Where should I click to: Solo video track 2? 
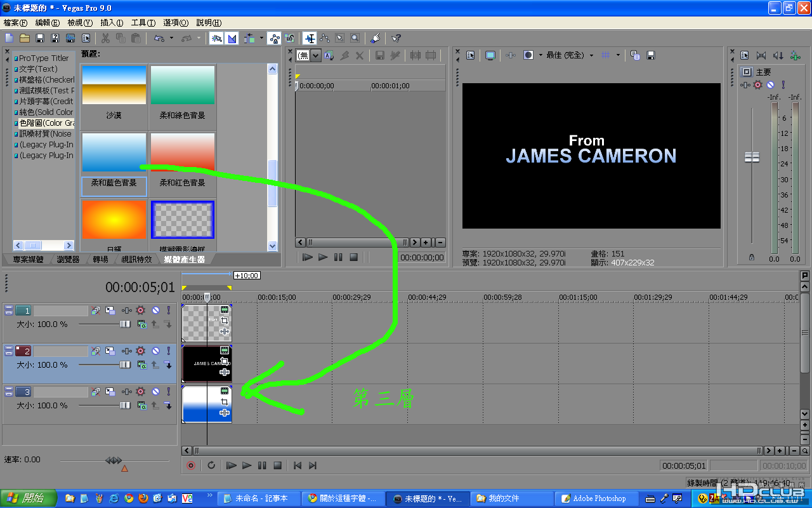coord(169,351)
